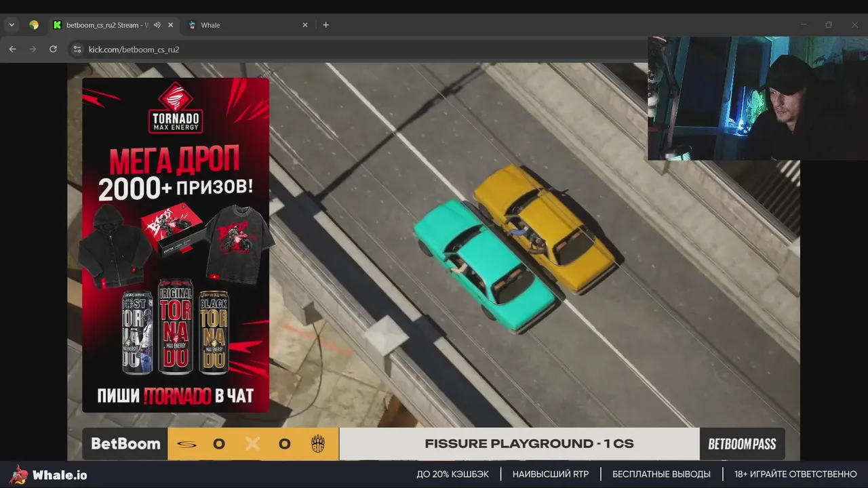Screen dimensions: 868x488
Task: Mute the betboom_cs_ru2 tab audio icon
Action: [157, 25]
